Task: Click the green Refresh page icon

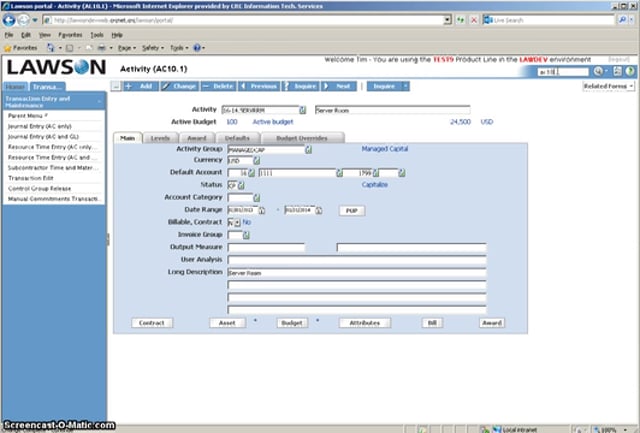Action: (461, 20)
